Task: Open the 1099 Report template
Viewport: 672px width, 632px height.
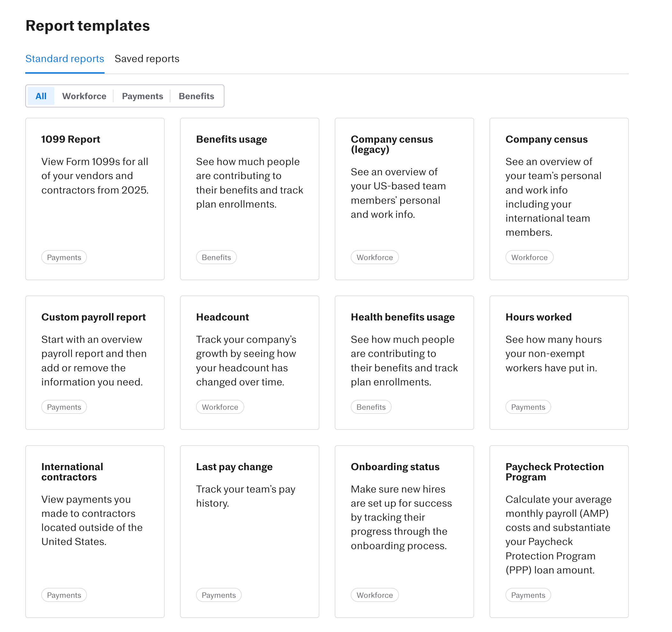Action: 70,139
